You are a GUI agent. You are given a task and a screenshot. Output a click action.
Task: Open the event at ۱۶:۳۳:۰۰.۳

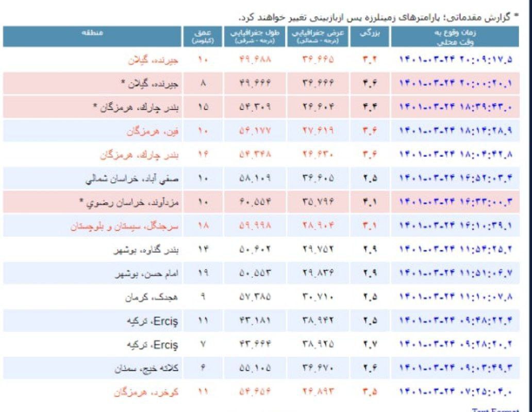click(x=455, y=202)
